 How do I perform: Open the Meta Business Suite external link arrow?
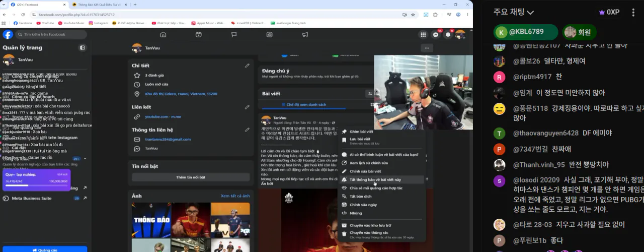pos(85,198)
